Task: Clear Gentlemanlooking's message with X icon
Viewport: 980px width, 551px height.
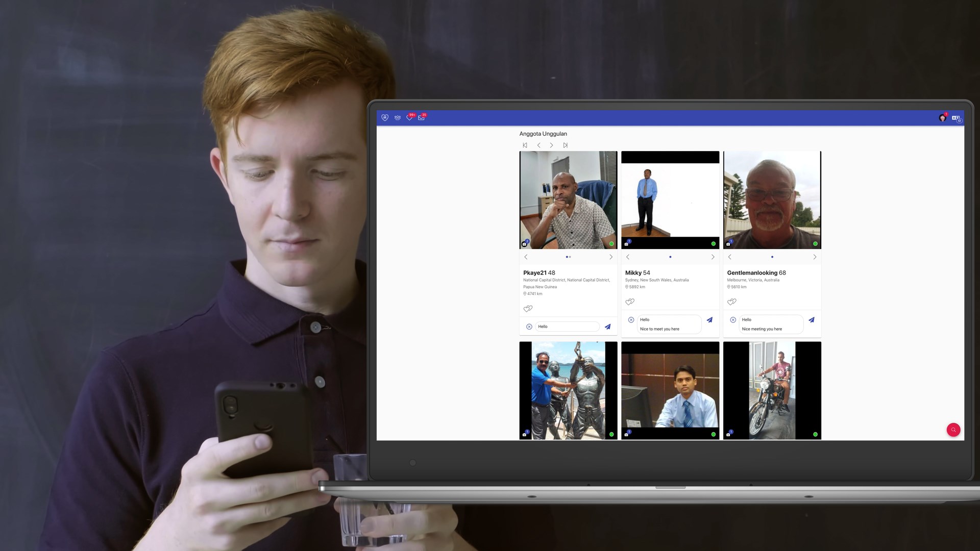Action: [733, 320]
